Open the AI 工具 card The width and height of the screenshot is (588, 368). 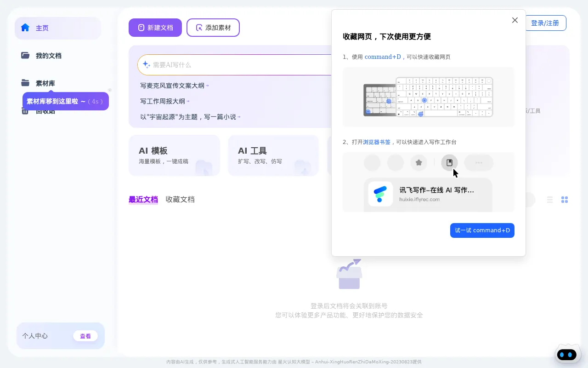click(x=273, y=155)
